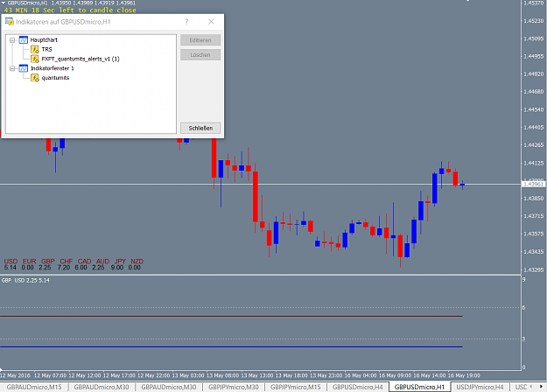547x392 pixels.
Task: Click the Editieren button
Action: (200, 40)
